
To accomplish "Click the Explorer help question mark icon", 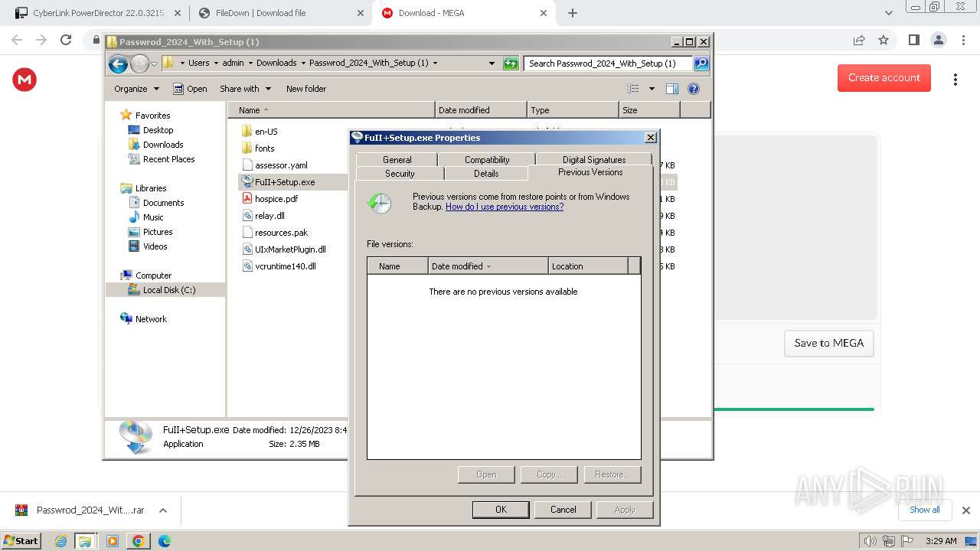I will point(694,89).
